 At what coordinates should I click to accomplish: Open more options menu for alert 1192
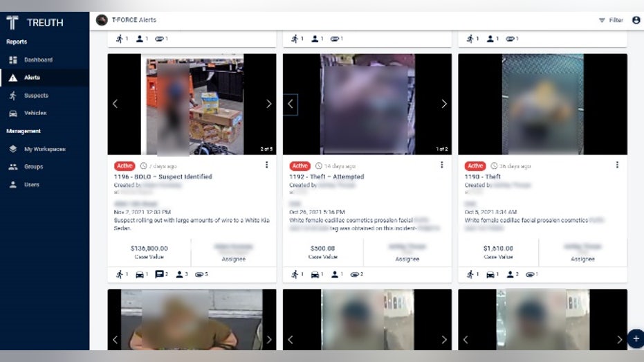click(441, 165)
